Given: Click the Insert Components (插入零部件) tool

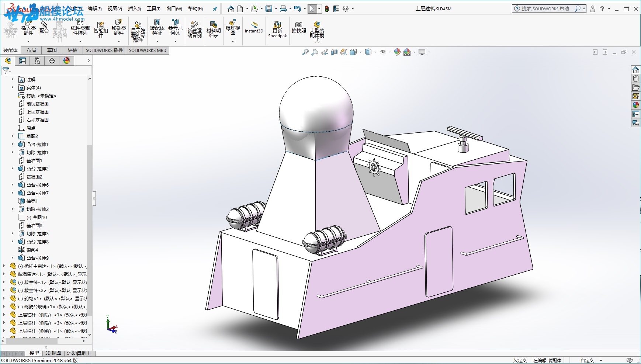Looking at the screenshot, I should [28, 29].
